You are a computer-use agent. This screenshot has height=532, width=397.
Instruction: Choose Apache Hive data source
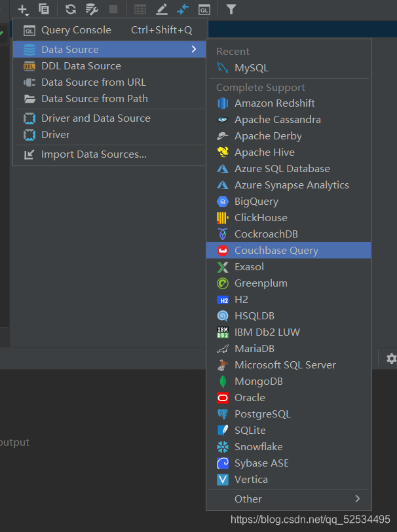tap(289, 152)
